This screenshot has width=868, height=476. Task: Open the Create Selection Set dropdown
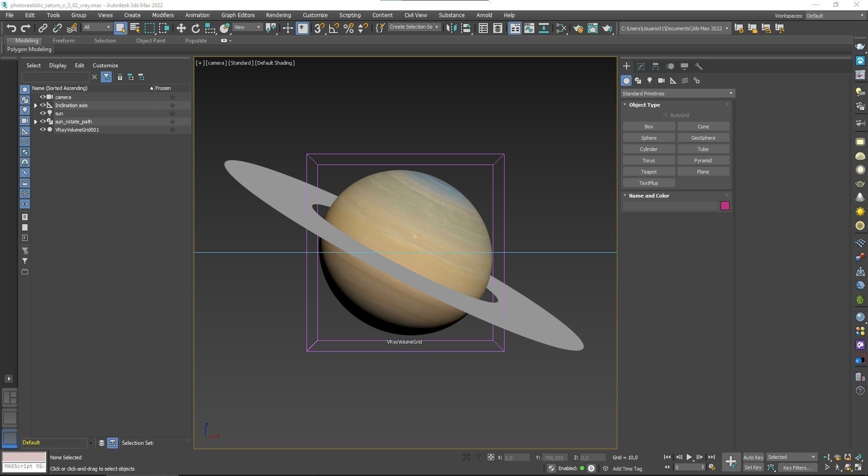pyautogui.click(x=414, y=27)
